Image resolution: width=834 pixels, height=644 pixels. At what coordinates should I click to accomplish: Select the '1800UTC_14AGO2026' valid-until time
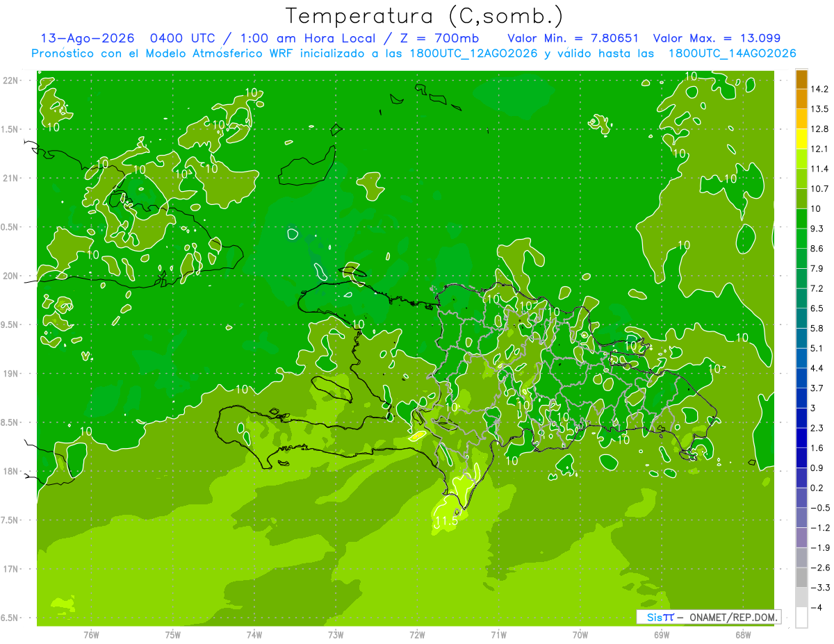pos(732,53)
